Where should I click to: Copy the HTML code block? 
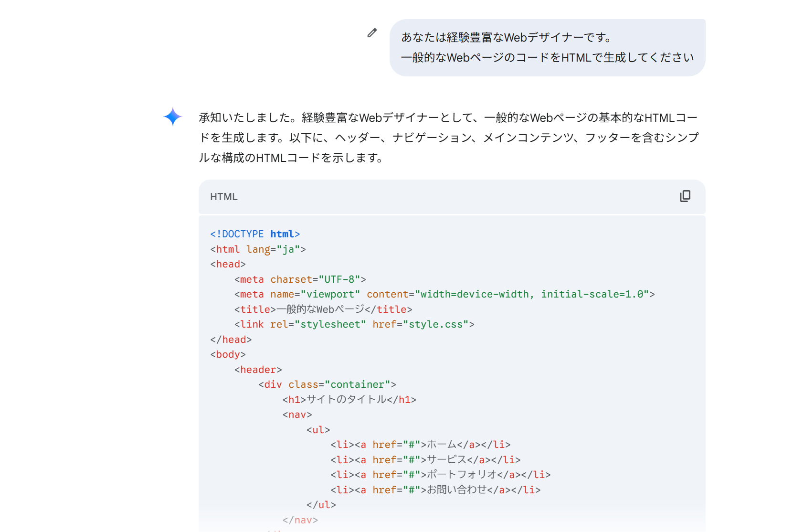pyautogui.click(x=685, y=196)
